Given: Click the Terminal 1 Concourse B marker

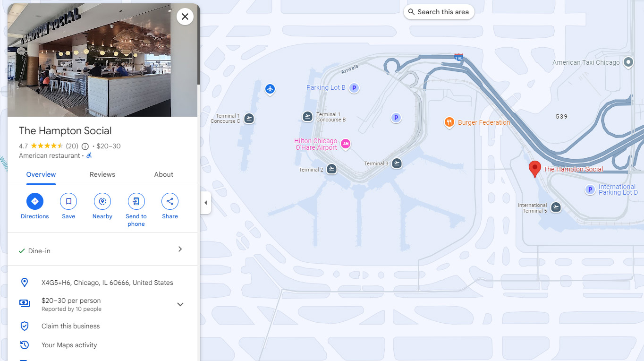Looking at the screenshot, I should [x=308, y=116].
